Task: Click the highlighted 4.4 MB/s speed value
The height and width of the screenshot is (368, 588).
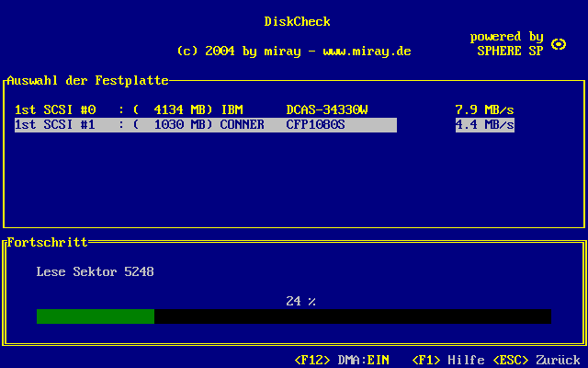Action: (484, 125)
